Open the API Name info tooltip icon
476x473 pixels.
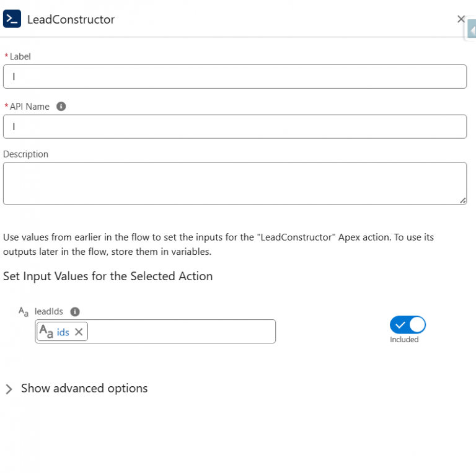point(61,107)
